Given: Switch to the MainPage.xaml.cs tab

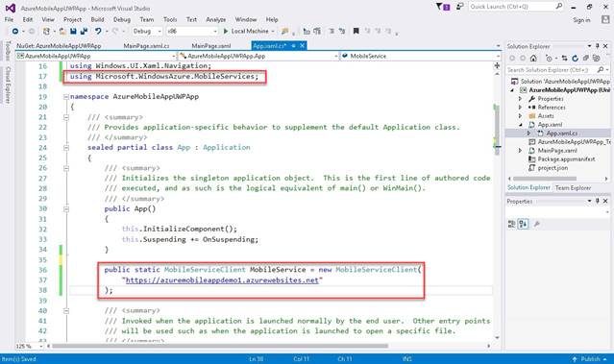Looking at the screenshot, I should 146,46.
